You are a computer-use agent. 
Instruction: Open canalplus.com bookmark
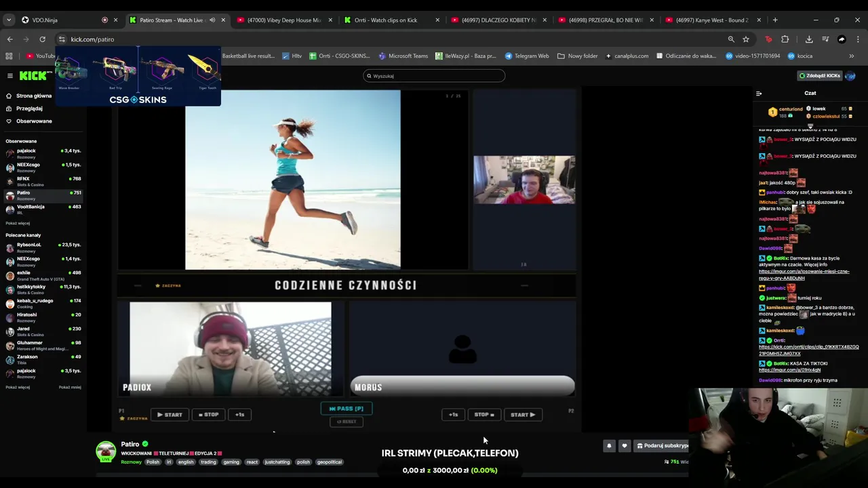point(627,56)
